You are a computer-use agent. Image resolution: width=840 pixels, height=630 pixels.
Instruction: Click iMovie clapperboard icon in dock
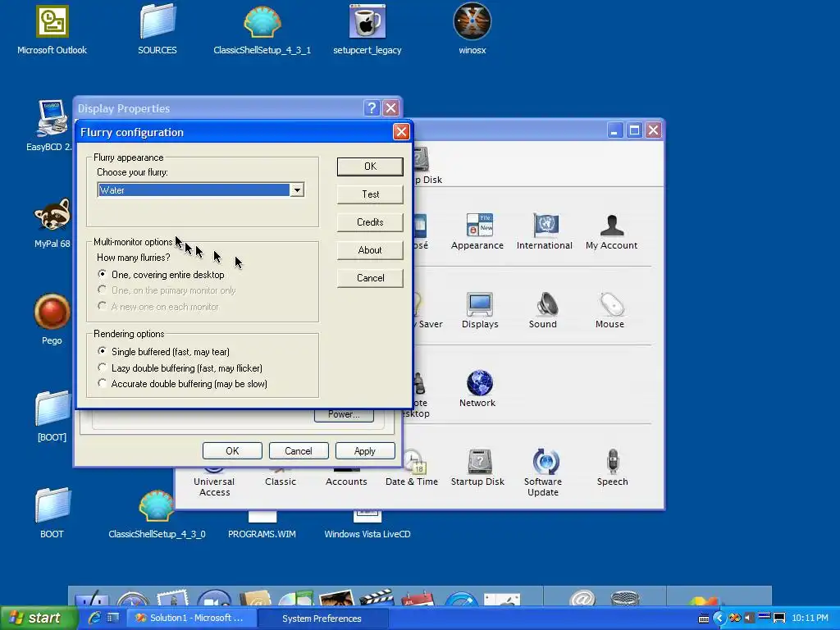tap(377, 599)
